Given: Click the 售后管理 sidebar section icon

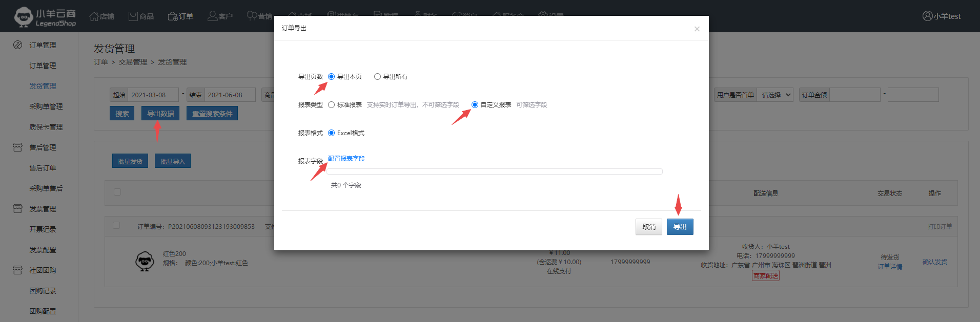Looking at the screenshot, I should click(17, 147).
